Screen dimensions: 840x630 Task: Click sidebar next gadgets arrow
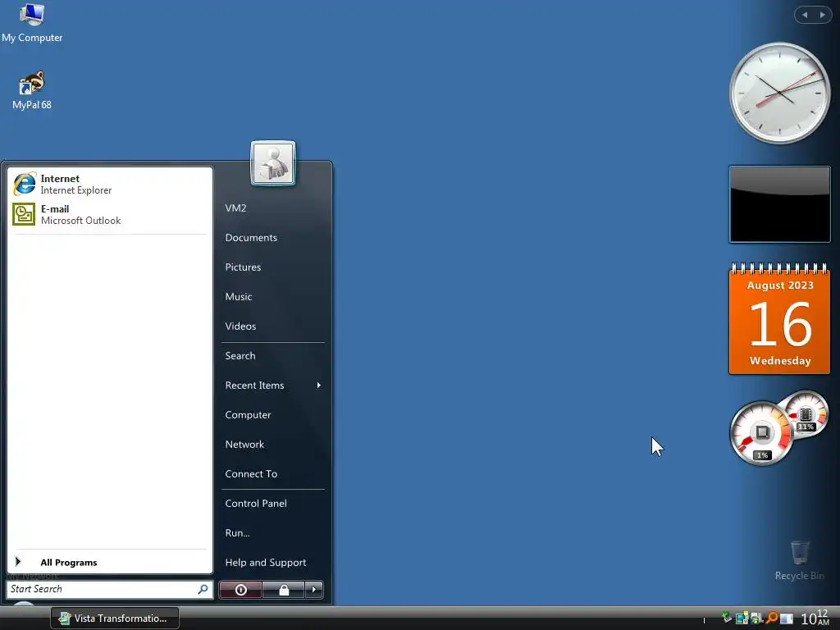[x=822, y=15]
